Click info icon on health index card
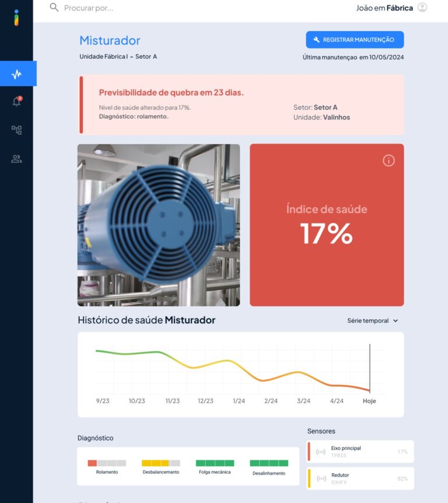 click(x=388, y=160)
